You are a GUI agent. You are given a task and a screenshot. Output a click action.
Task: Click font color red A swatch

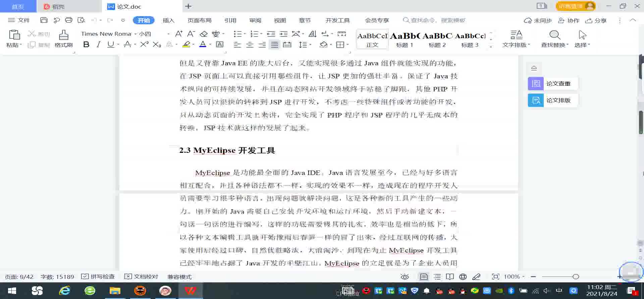pos(203,45)
